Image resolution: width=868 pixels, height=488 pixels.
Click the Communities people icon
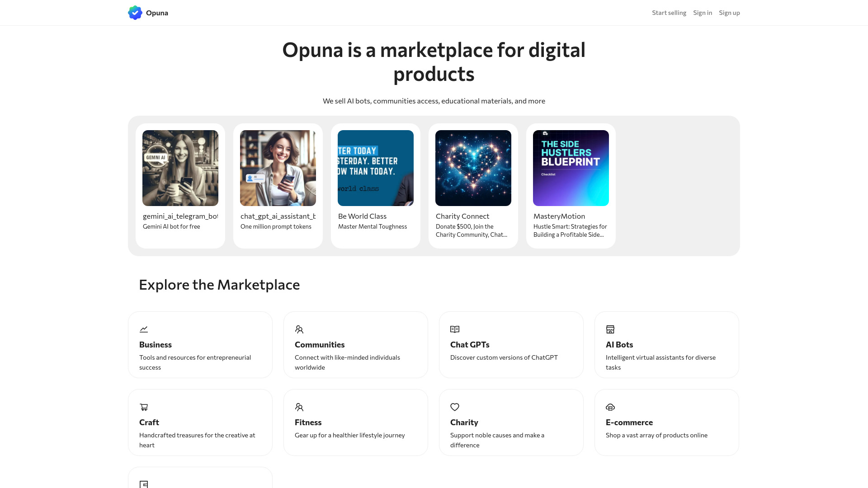[299, 329]
